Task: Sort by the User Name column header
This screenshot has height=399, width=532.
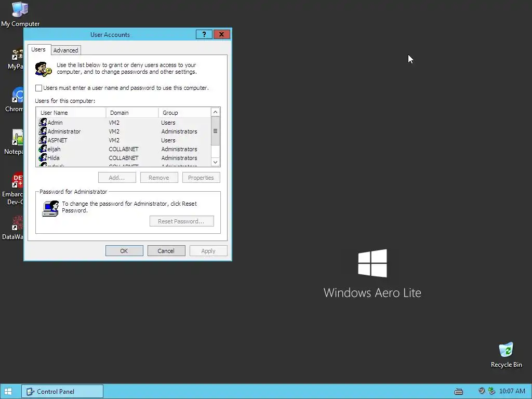Action: click(x=71, y=113)
